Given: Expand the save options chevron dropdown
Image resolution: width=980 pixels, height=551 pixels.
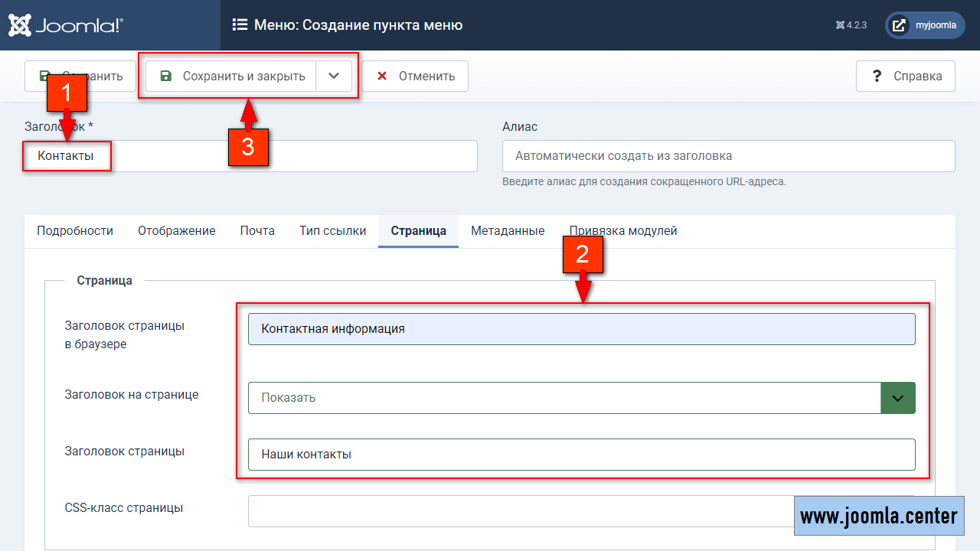Looking at the screenshot, I should tap(333, 77).
